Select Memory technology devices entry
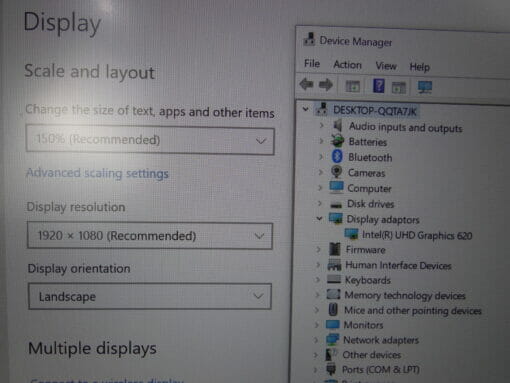 pos(405,295)
